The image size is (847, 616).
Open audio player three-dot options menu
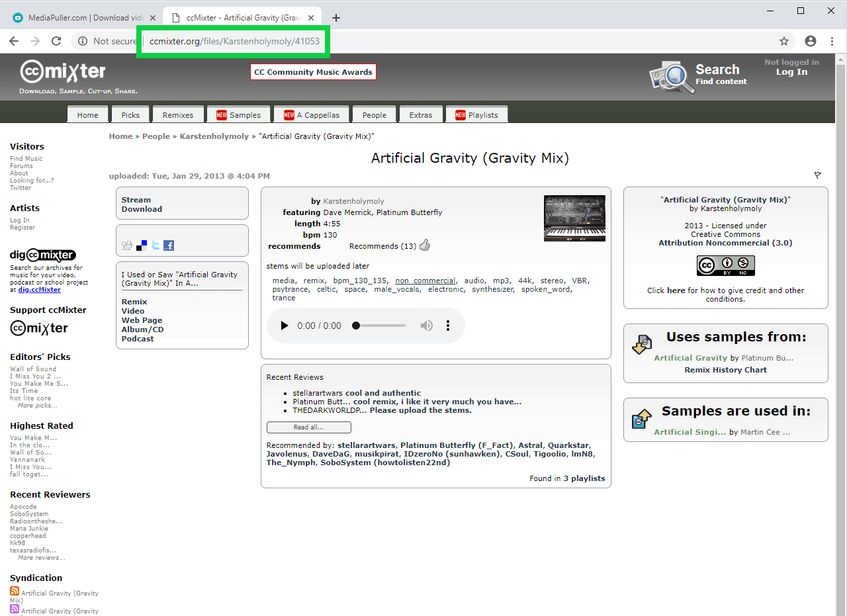(x=448, y=326)
